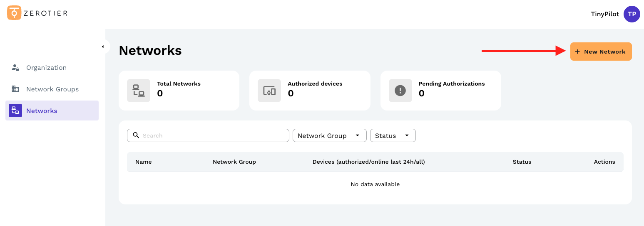Click the Organization sidebar icon

tap(15, 67)
